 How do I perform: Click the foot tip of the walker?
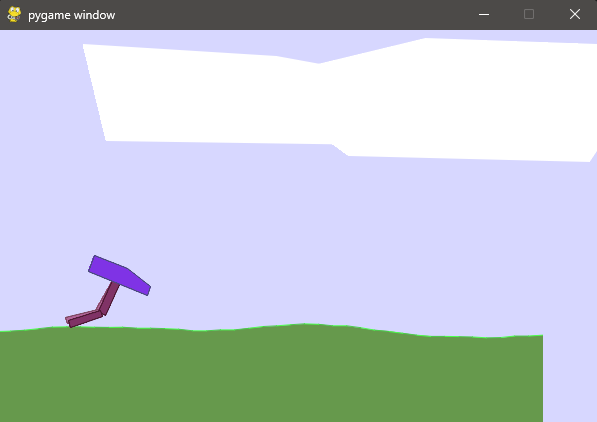(x=69, y=322)
